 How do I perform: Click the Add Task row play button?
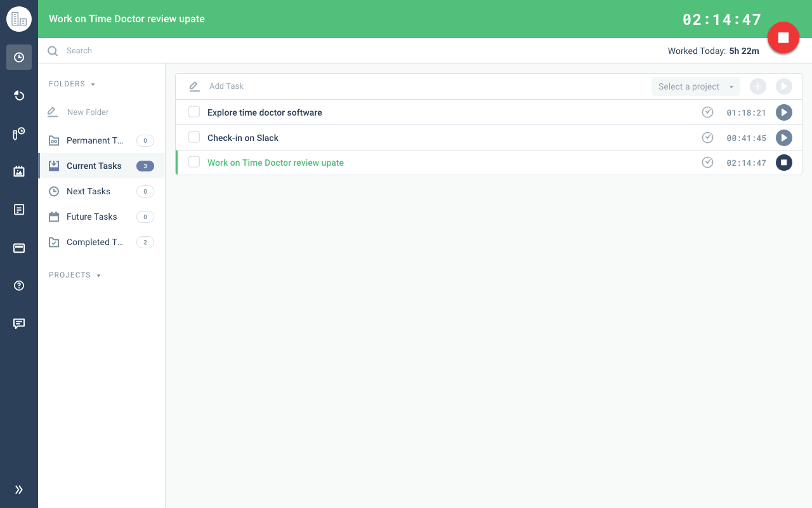[784, 86]
